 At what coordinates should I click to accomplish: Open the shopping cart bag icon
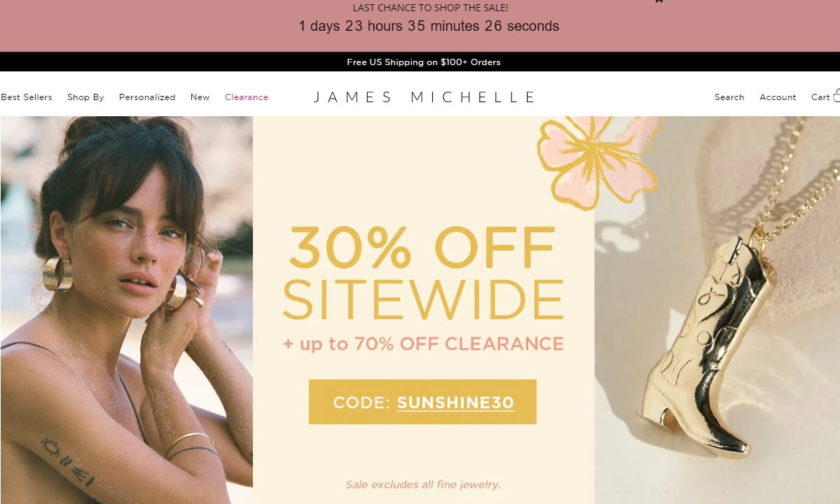pos(836,95)
